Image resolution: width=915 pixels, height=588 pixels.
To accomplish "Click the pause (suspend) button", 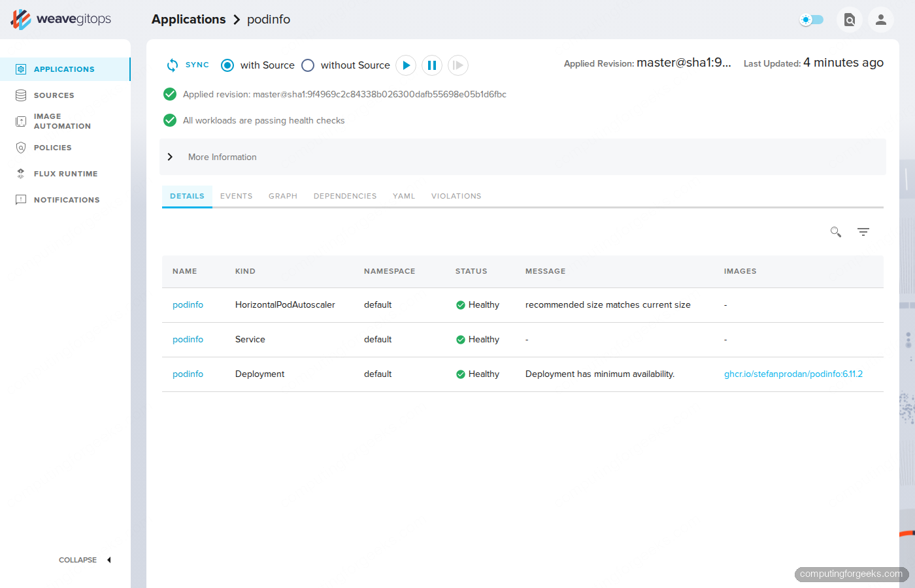I will [x=432, y=65].
